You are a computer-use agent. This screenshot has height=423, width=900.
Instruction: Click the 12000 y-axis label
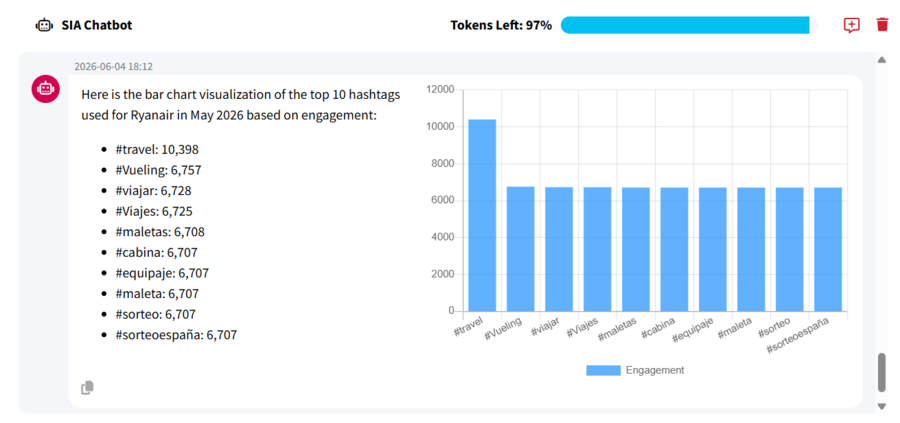click(441, 90)
